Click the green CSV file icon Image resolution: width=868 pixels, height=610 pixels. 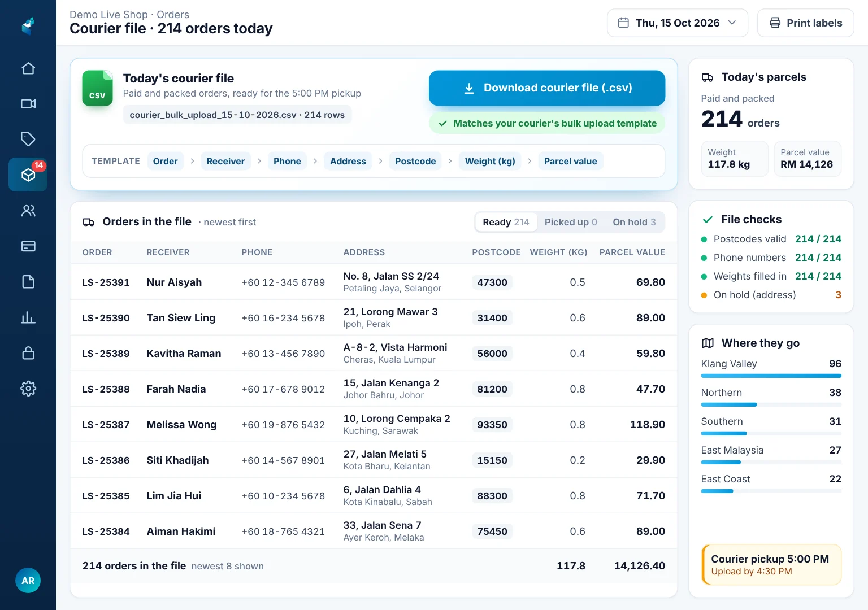point(97,88)
